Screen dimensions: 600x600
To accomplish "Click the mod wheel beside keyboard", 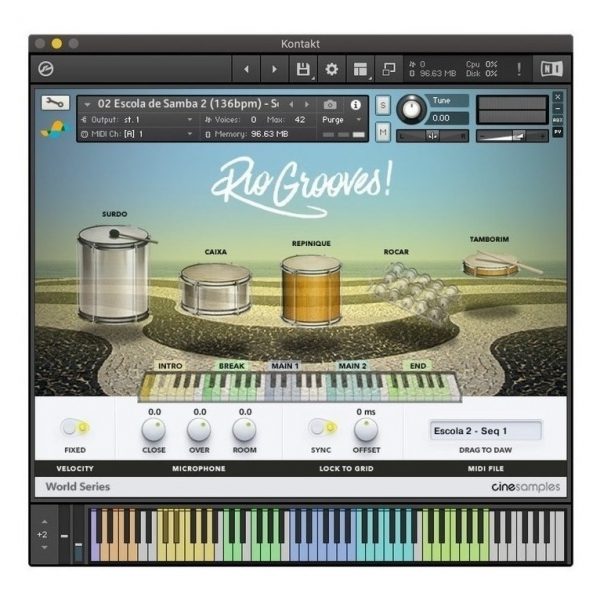I will click(x=78, y=536).
